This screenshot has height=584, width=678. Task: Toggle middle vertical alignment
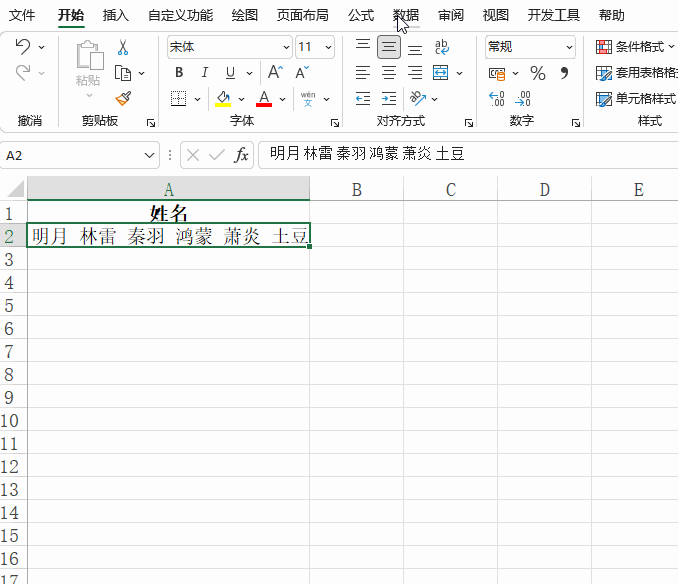pos(389,47)
